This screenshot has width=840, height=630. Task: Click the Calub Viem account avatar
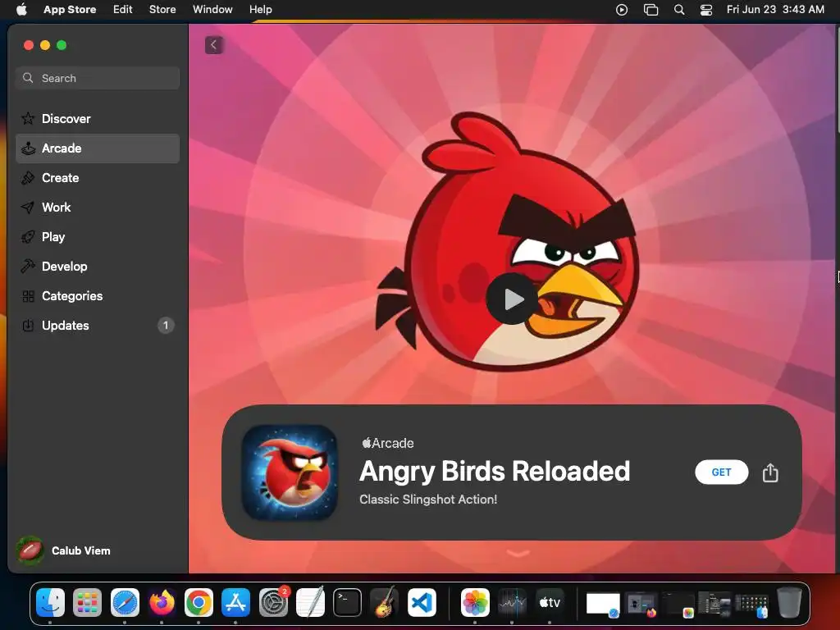click(30, 550)
